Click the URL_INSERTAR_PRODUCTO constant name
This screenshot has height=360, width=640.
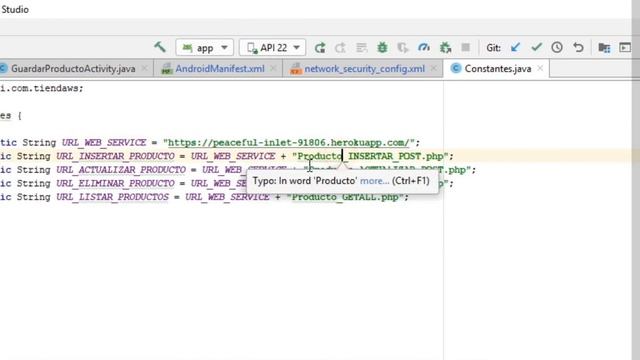tap(116, 156)
